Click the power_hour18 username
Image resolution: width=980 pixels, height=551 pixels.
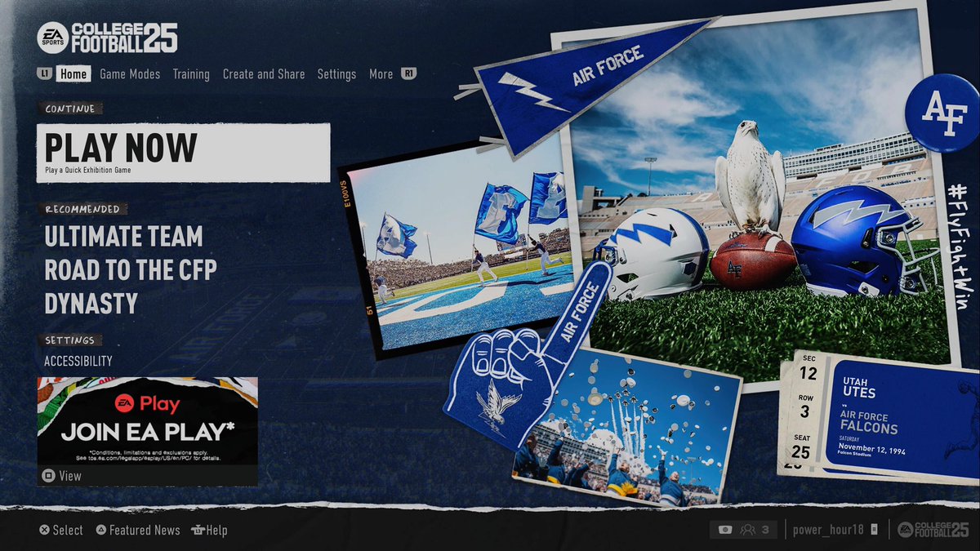tap(828, 530)
